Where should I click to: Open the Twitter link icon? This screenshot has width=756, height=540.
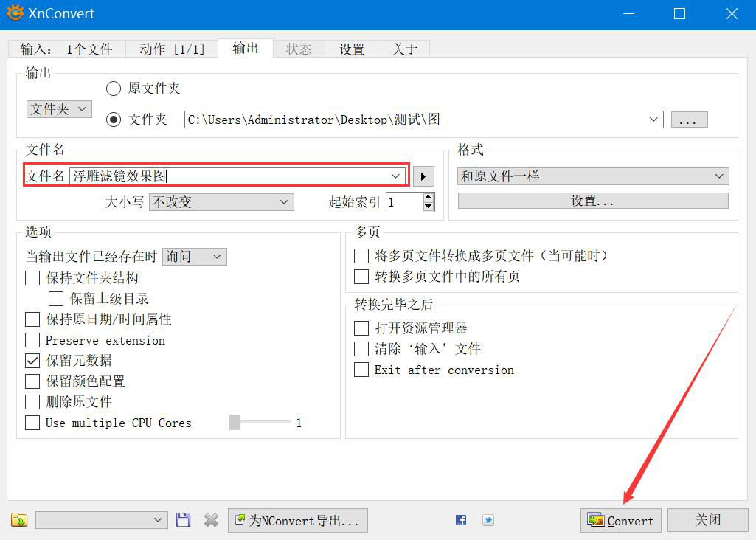488,520
